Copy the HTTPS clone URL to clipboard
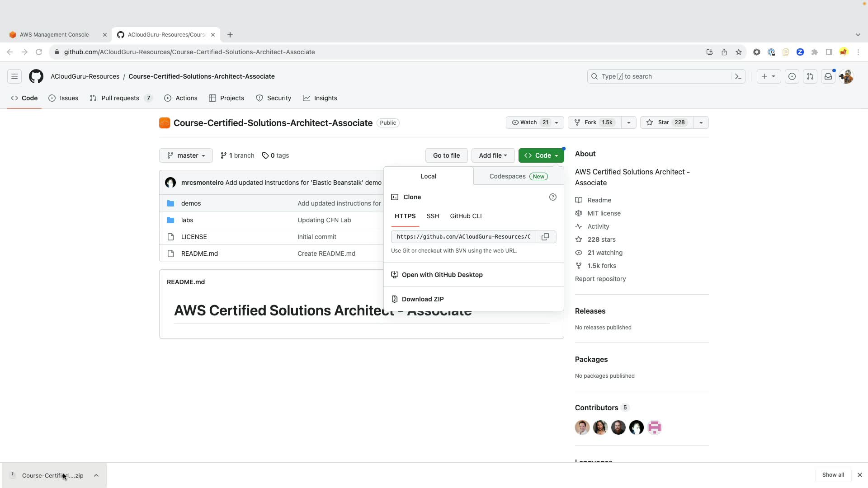Screen dimensions: 868x488 (x=545, y=237)
